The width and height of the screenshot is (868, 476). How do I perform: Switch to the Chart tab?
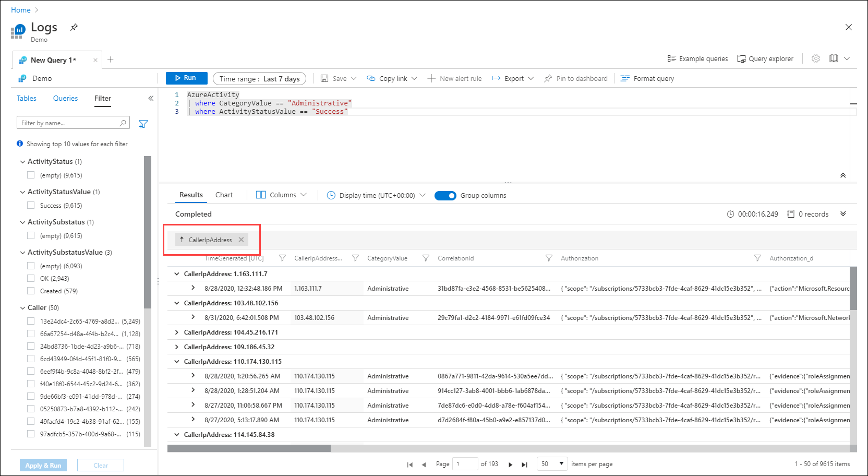[224, 195]
